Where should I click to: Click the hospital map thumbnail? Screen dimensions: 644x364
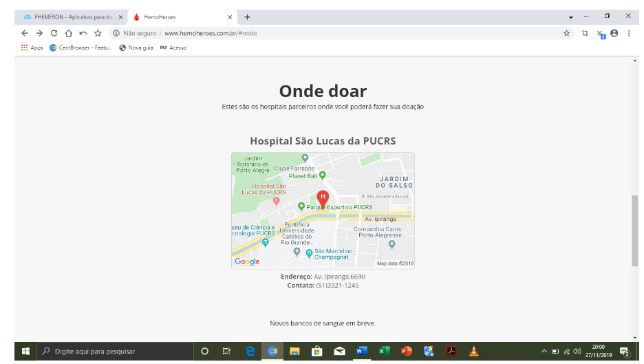323,211
